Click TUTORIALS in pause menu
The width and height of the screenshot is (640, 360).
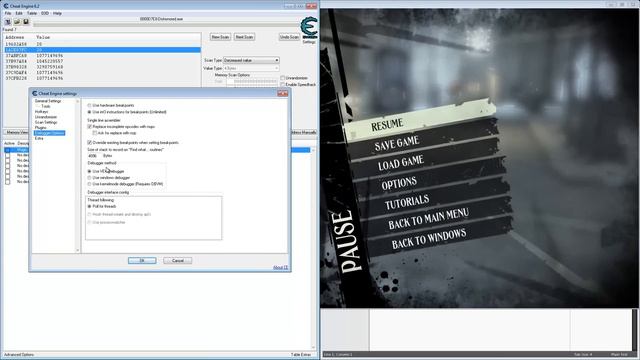(407, 202)
